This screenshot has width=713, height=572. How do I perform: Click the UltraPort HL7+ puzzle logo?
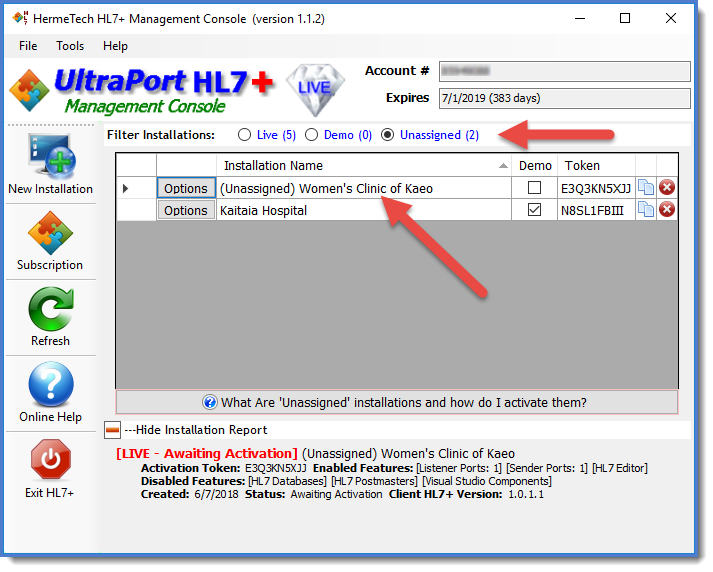pyautogui.click(x=29, y=90)
